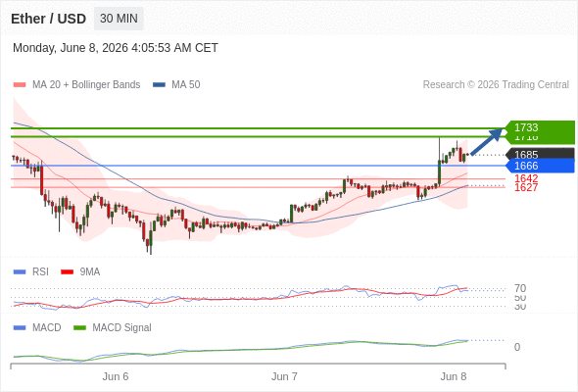This screenshot has width=578, height=392.
Task: Click the RSI 70 level label
Action: tap(520, 288)
